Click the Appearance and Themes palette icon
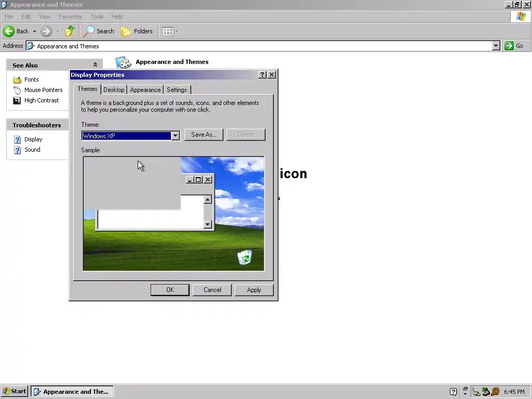The width and height of the screenshot is (532, 399). pos(123,62)
